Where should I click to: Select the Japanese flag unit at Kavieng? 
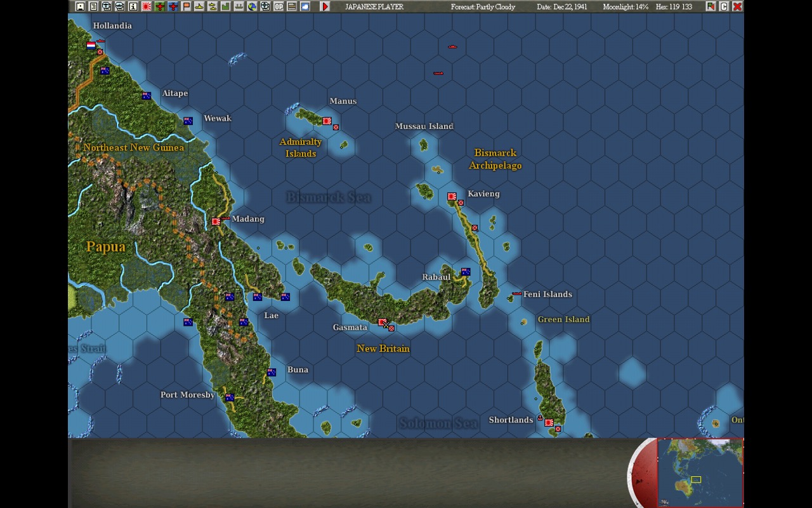pos(452,197)
